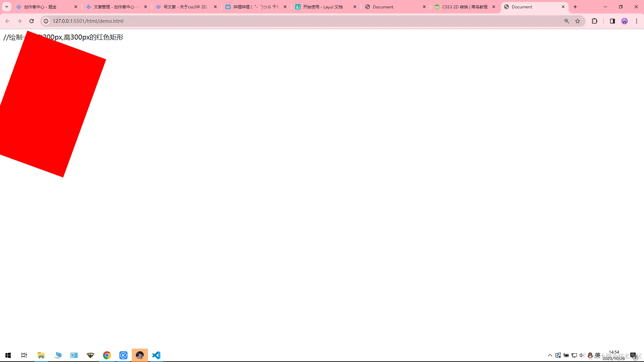Image resolution: width=644 pixels, height=362 pixels.
Task: Show hidden system tray icons
Action: tap(550, 355)
